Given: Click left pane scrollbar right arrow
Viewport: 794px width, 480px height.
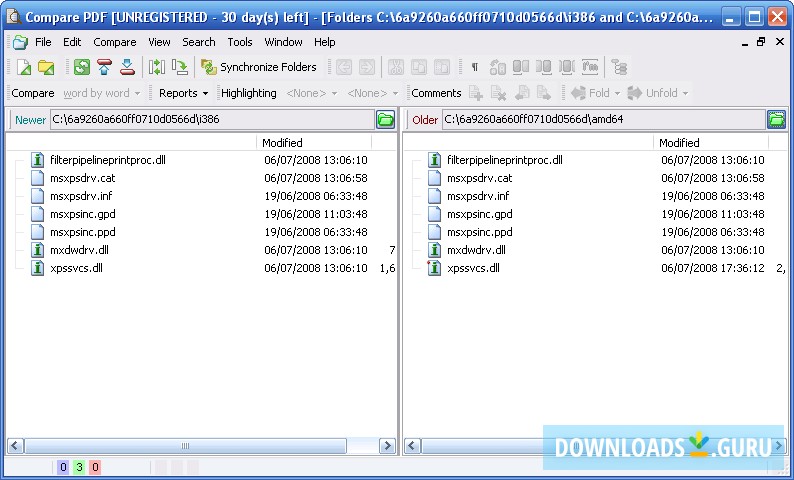Looking at the screenshot, I should coord(388,446).
